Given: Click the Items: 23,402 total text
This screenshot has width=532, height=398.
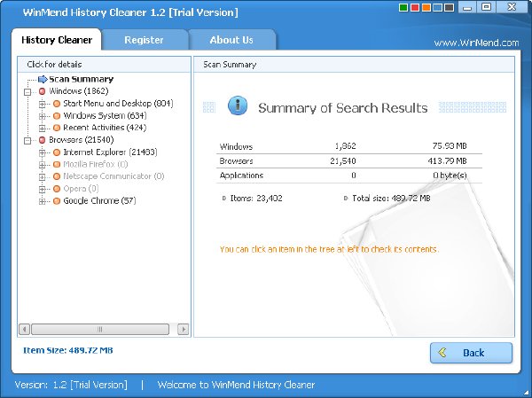Looking at the screenshot, I should point(256,199).
